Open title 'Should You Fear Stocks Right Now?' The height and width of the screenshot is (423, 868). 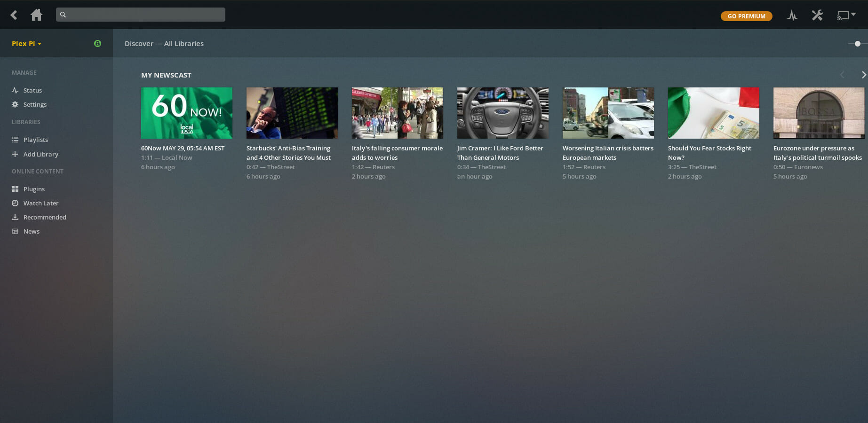(x=710, y=153)
